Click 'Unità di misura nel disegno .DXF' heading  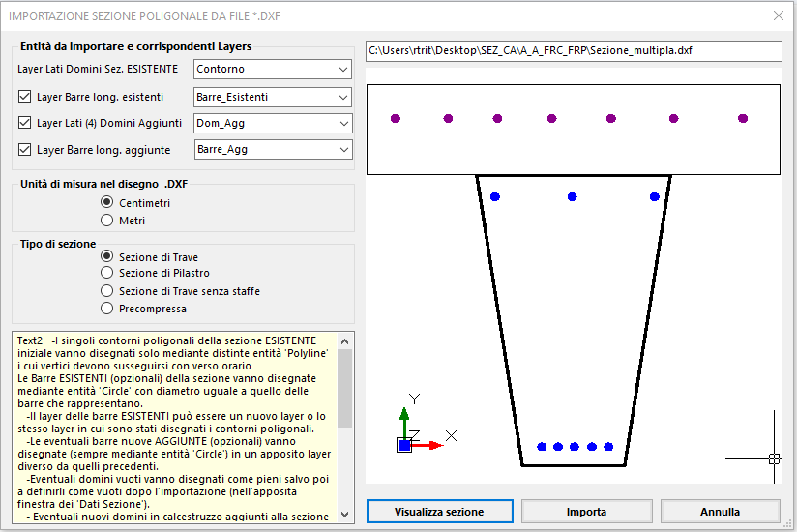click(x=103, y=184)
